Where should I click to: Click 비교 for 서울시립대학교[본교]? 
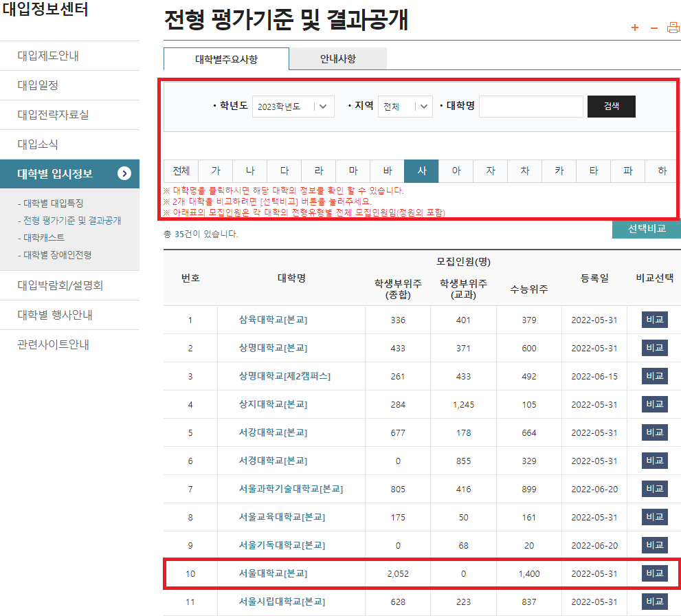click(654, 602)
